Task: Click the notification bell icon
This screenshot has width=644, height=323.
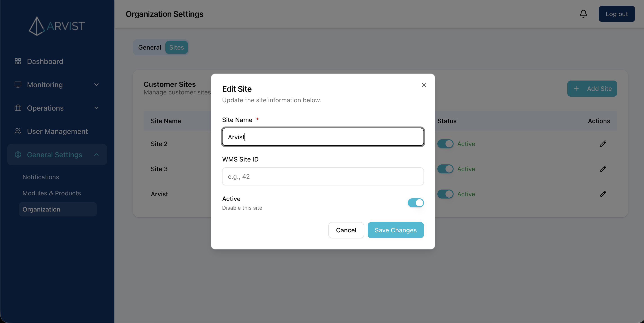Action: 583,14
